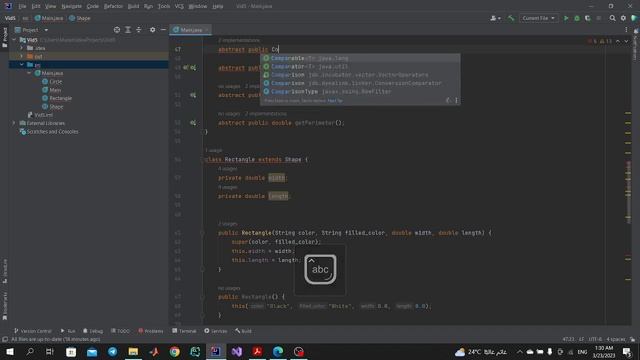Go to previous highlighted error arrow
Viewport: 640px width, 360px height.
point(618,41)
